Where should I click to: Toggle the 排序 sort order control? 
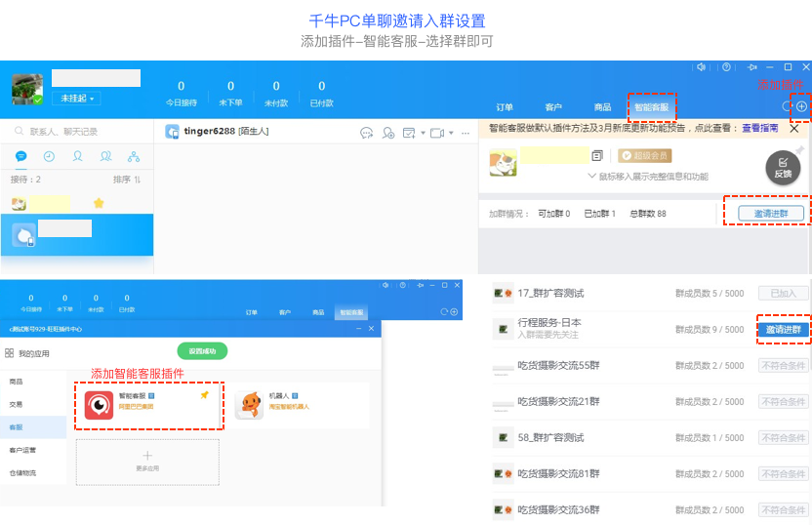[x=127, y=180]
